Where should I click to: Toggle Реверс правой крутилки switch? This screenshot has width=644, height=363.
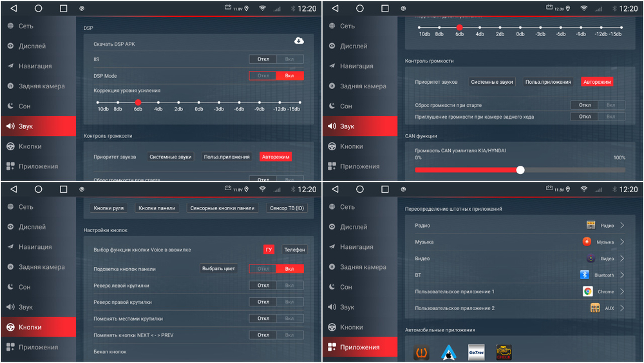[276, 302]
